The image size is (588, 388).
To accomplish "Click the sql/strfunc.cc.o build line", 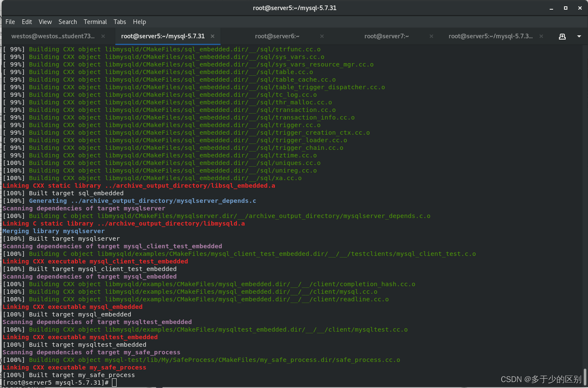I will tap(162, 49).
